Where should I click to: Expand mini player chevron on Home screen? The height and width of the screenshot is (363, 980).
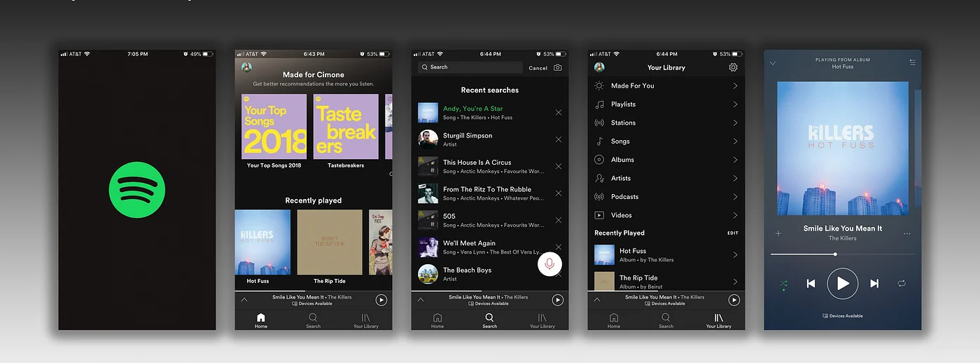click(x=244, y=299)
